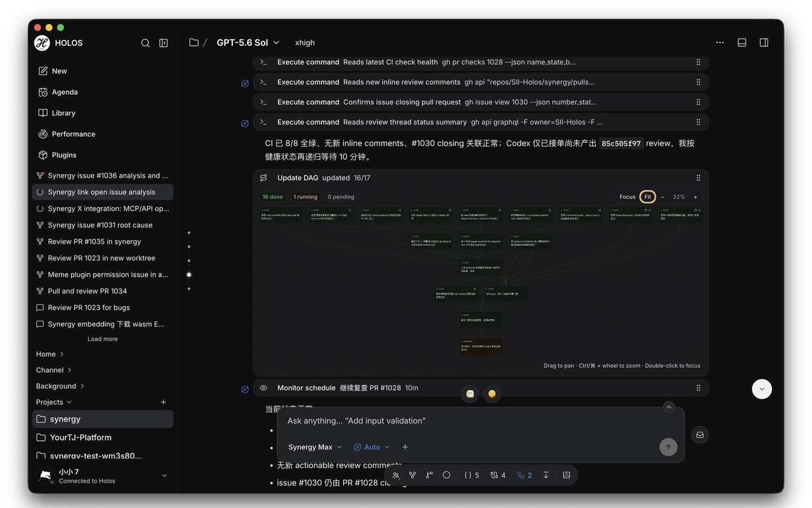Open 'Pull and review PR 1034' session

point(103,291)
